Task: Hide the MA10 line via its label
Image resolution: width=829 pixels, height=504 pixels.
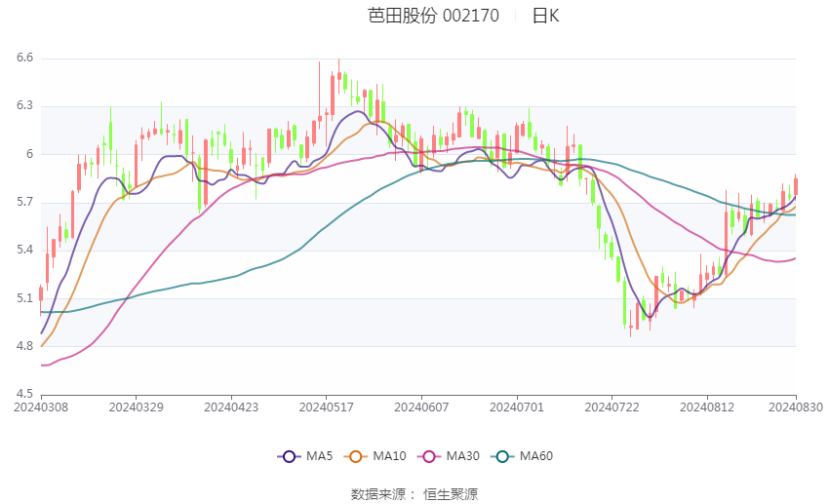Action: point(389,456)
